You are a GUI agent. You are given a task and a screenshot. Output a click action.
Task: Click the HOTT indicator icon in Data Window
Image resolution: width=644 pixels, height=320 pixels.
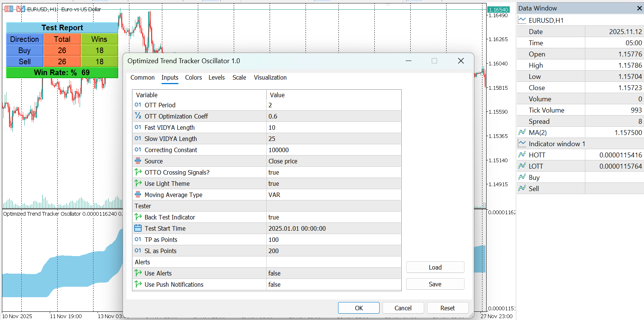(522, 155)
